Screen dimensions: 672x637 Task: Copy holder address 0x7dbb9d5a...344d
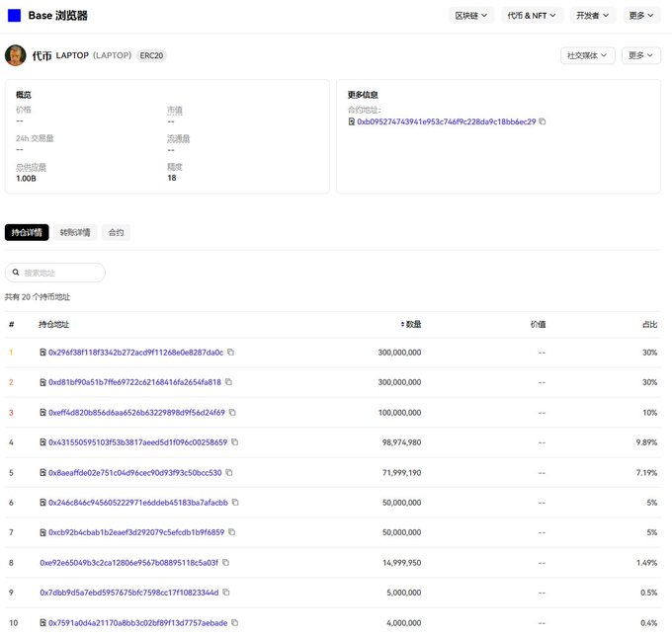226,592
